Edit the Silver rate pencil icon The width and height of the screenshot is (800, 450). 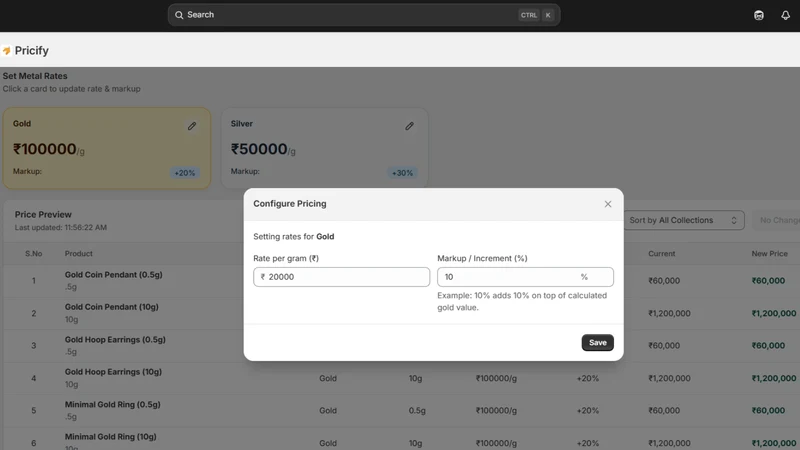(x=409, y=126)
